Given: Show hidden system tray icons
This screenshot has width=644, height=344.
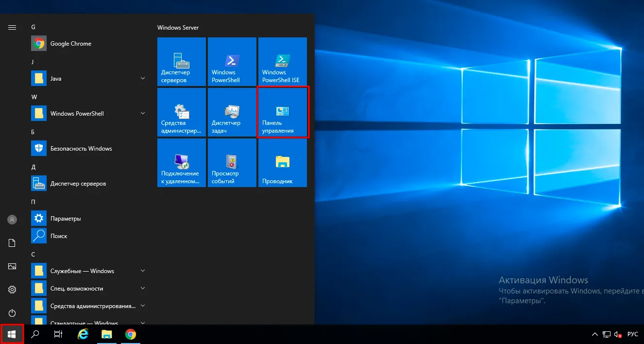Looking at the screenshot, I should coord(595,334).
